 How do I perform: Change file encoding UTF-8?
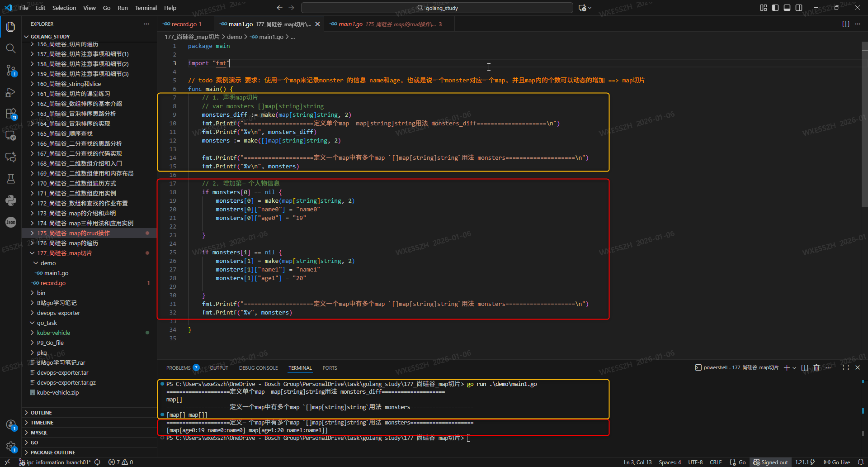coord(695,462)
